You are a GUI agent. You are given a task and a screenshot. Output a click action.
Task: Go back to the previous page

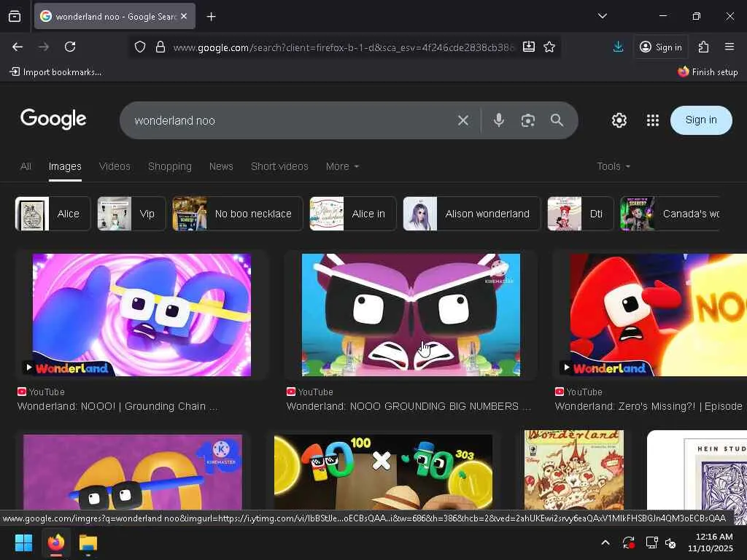pos(18,47)
